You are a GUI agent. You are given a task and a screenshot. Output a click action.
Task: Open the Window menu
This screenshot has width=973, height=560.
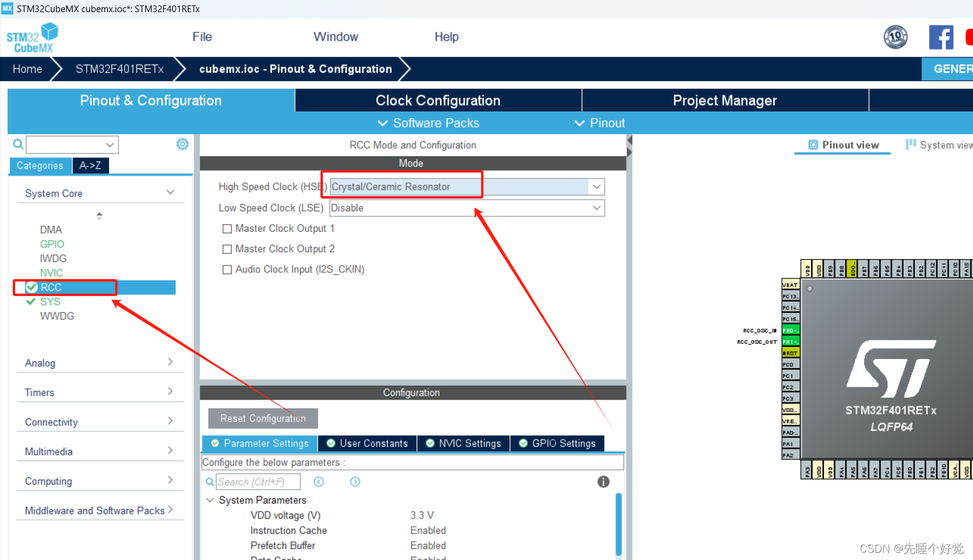click(336, 37)
